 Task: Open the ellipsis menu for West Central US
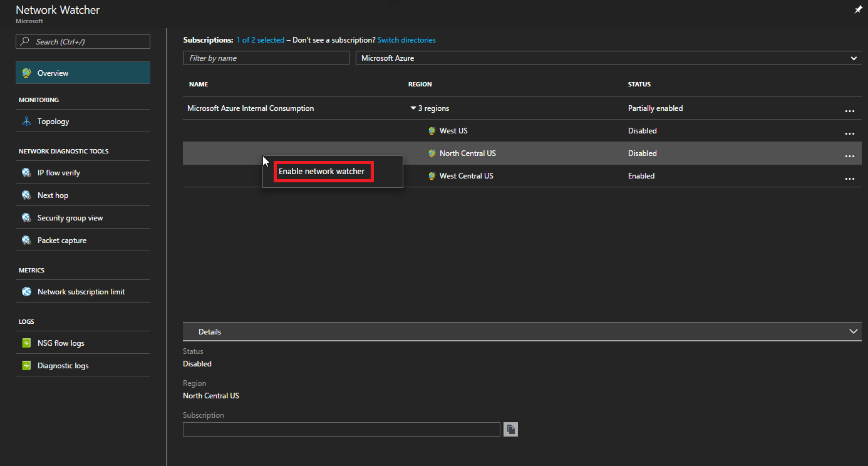(849, 178)
